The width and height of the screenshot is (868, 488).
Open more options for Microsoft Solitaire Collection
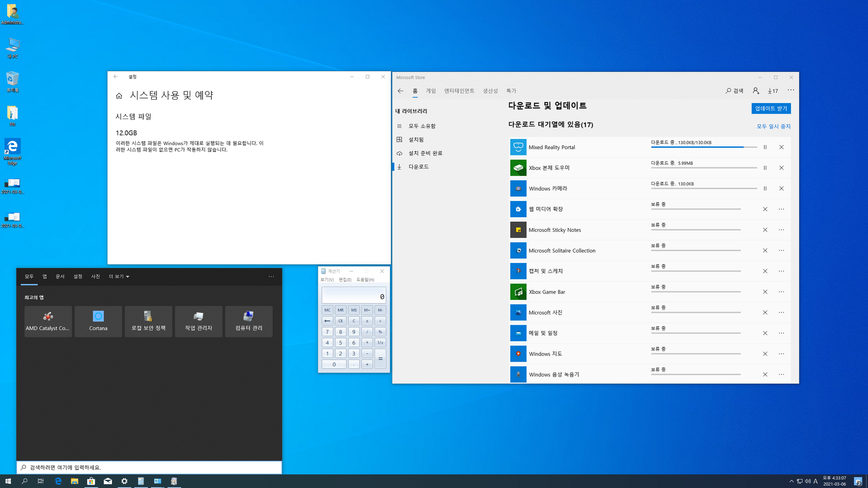coord(781,250)
